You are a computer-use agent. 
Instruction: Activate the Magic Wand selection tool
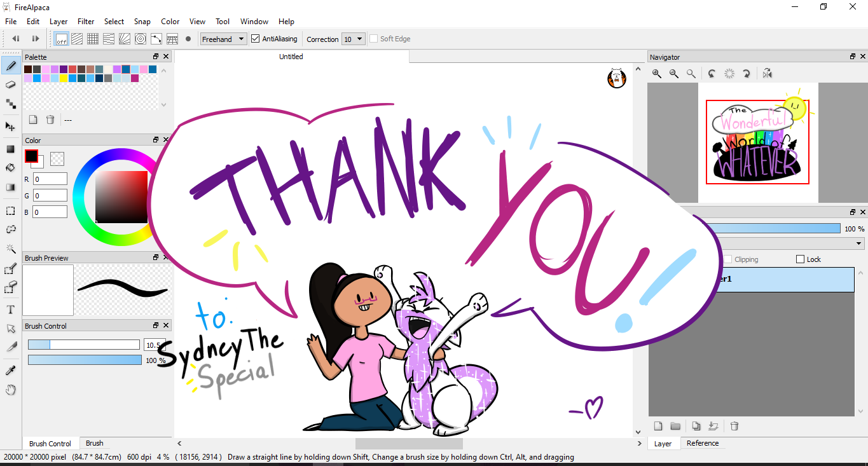click(x=11, y=249)
